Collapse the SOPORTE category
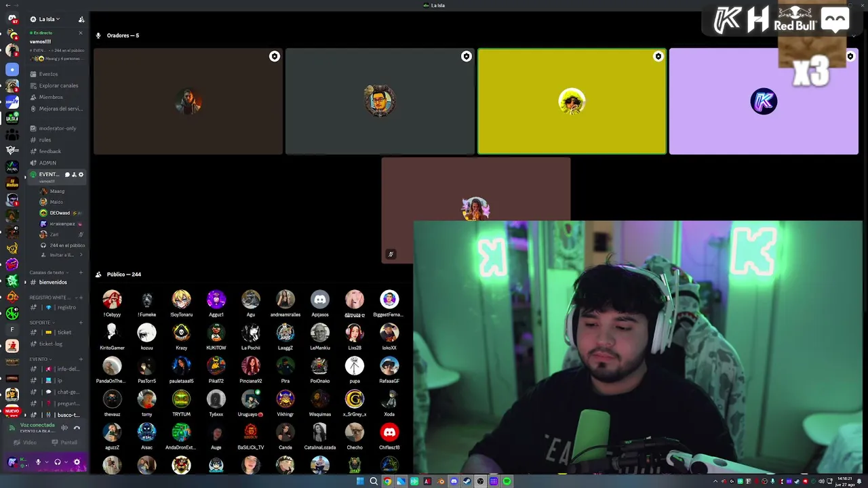 (41, 323)
